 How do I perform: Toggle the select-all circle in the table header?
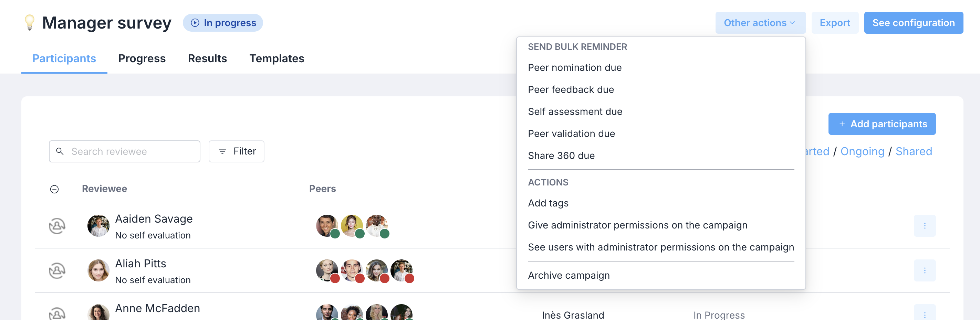54,189
